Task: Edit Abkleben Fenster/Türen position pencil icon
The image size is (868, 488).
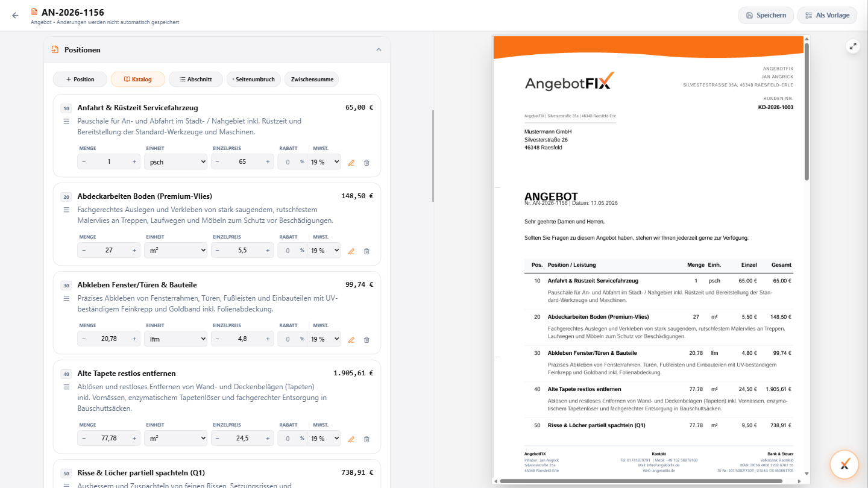Action: (x=351, y=339)
